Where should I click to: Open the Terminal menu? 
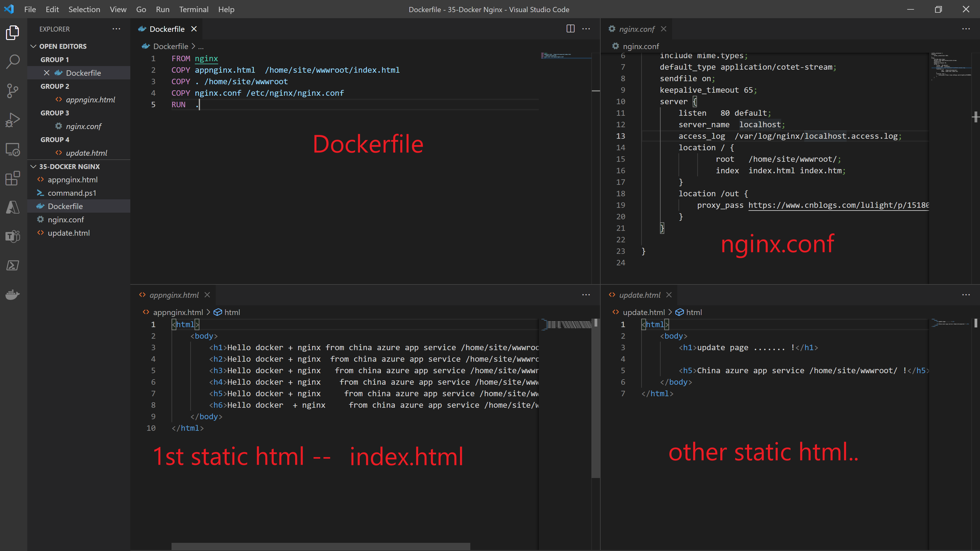tap(194, 9)
